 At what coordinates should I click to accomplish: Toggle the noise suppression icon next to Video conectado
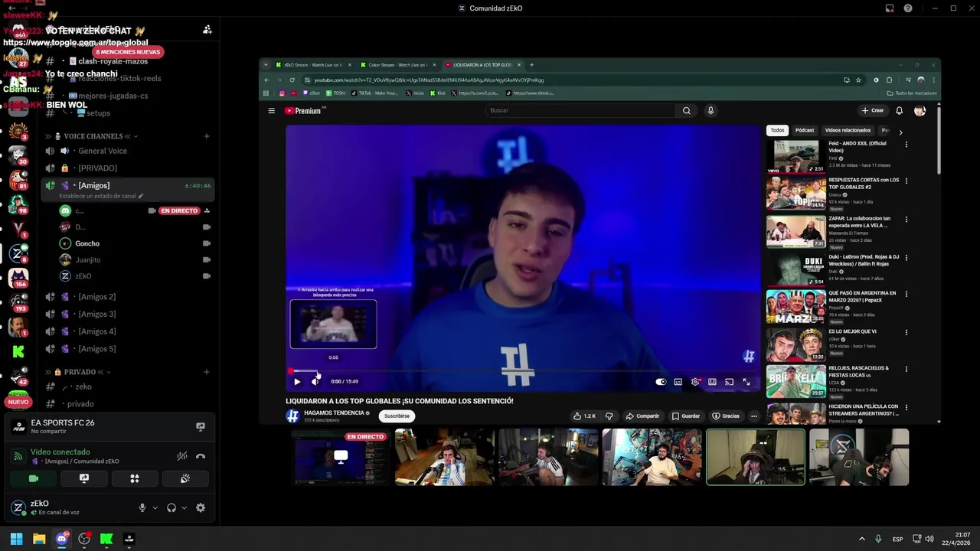pos(182,456)
